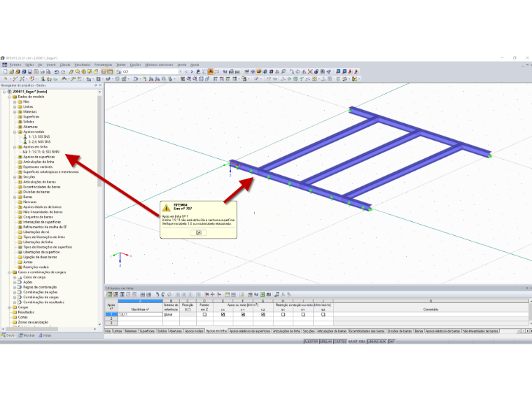Click the New file icon in toolbar
Image resolution: width=532 pixels, height=399 pixels.
(5, 71)
